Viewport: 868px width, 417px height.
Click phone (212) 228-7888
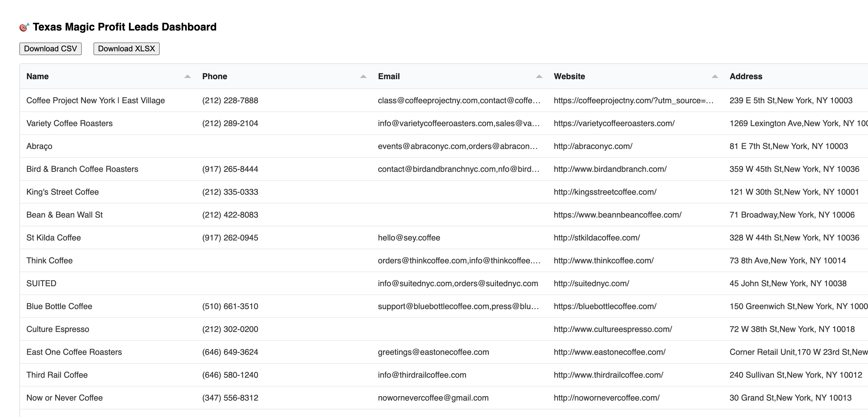[230, 101]
